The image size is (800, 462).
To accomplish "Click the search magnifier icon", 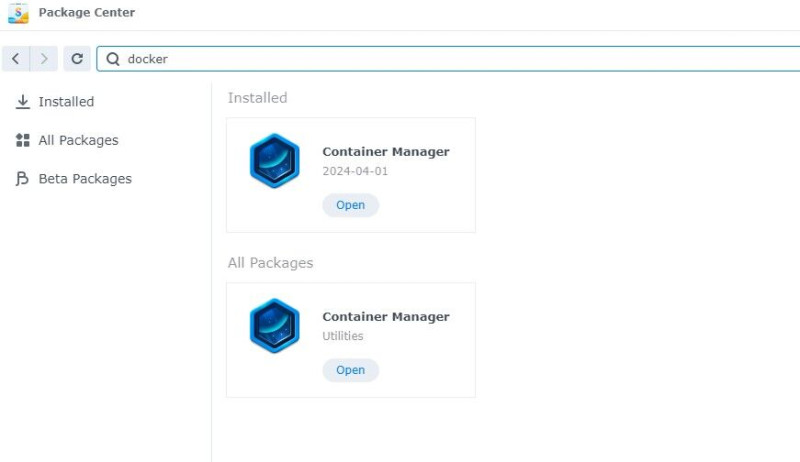I will (113, 59).
